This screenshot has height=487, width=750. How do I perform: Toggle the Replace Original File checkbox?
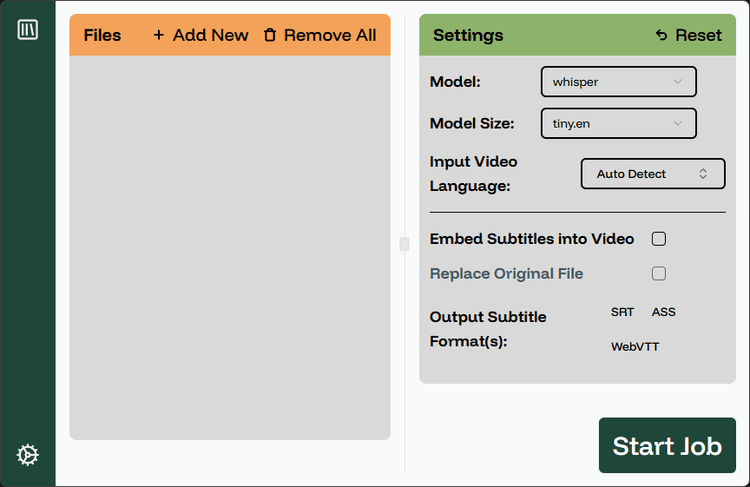click(659, 274)
